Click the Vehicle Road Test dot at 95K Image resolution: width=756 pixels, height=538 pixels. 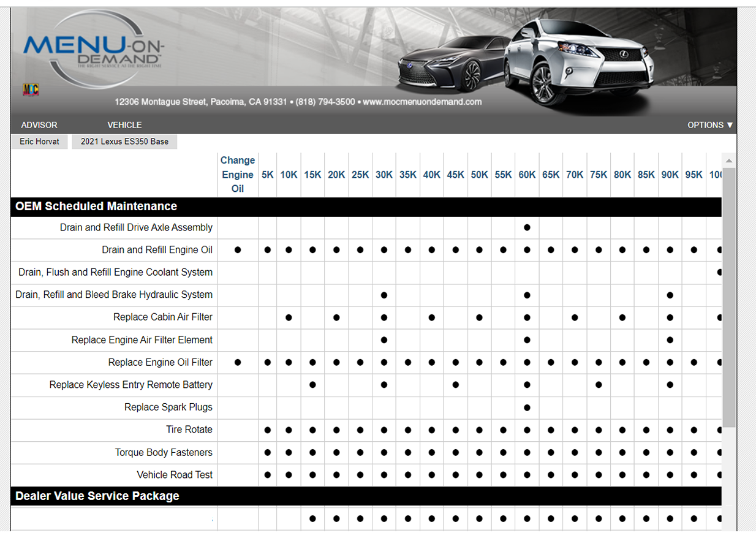(x=694, y=475)
